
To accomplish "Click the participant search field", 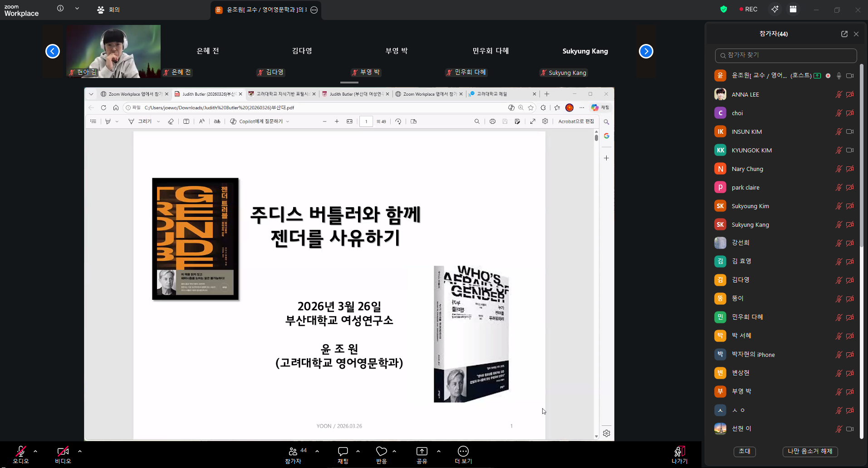I will point(786,55).
